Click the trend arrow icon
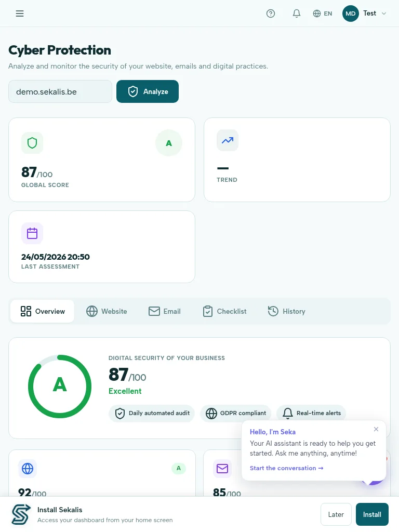The width and height of the screenshot is (399, 532). click(228, 140)
